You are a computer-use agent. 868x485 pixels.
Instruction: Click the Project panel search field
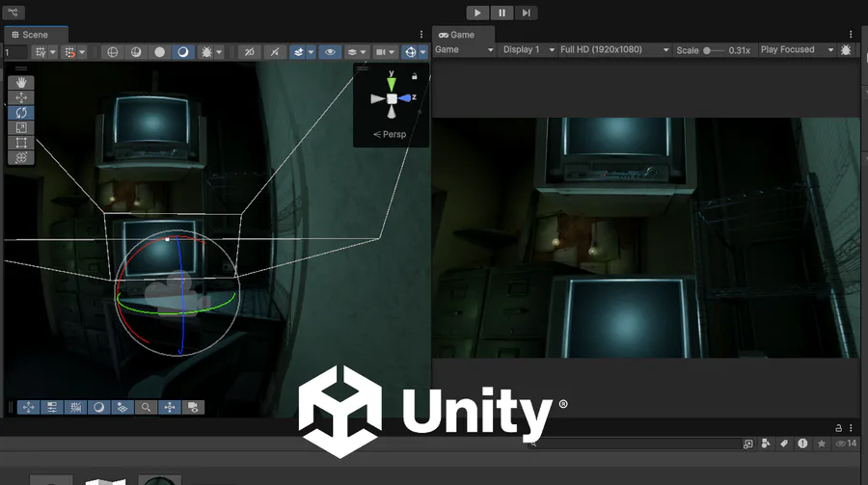pyautogui.click(x=634, y=444)
